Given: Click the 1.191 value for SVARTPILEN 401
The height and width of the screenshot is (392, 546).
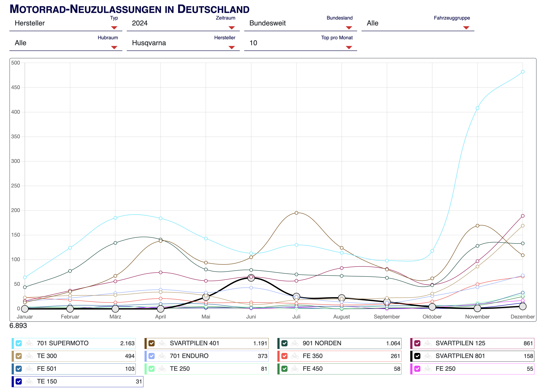Looking at the screenshot, I should click(x=260, y=343).
